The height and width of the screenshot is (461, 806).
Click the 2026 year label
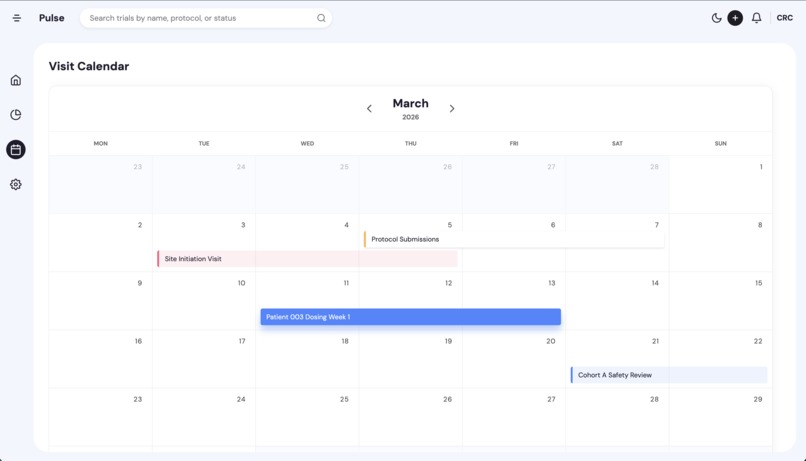point(411,117)
